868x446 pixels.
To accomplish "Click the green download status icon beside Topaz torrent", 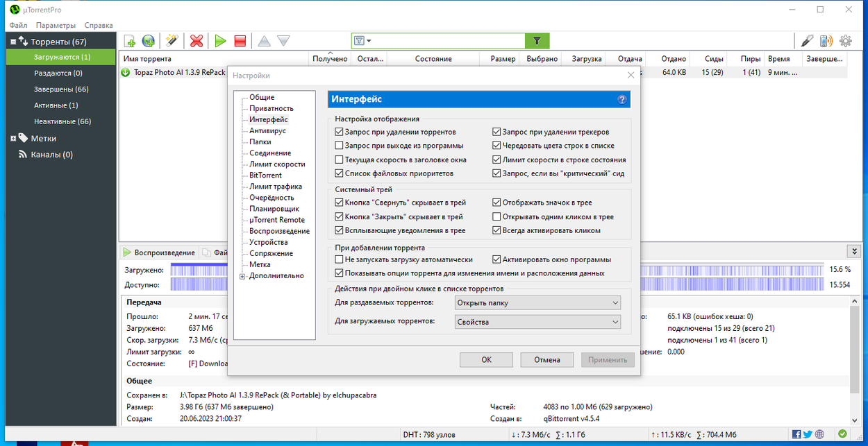I will tap(126, 72).
